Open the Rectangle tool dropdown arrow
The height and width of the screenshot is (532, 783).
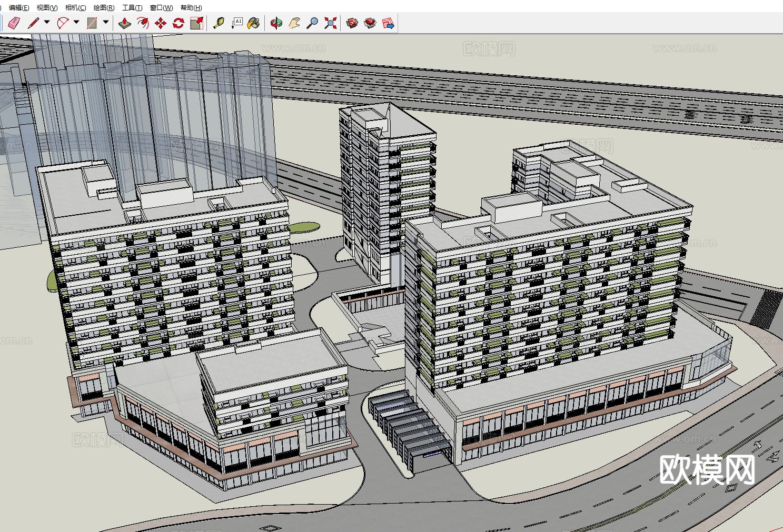click(x=106, y=23)
